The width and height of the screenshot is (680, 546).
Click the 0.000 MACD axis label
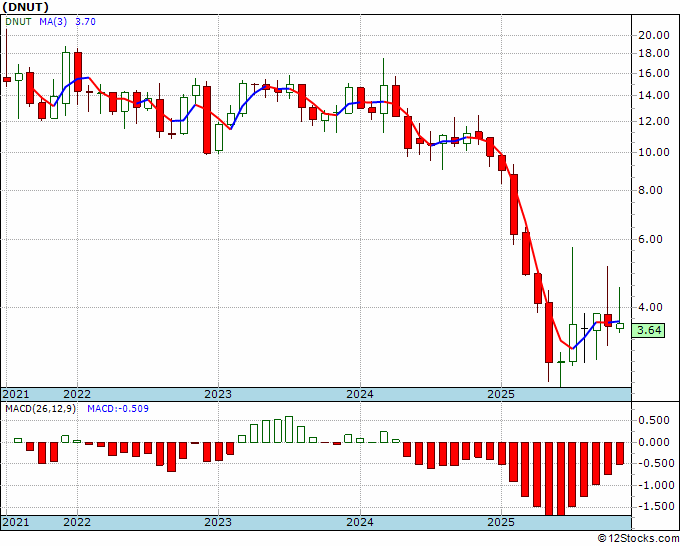point(654,442)
